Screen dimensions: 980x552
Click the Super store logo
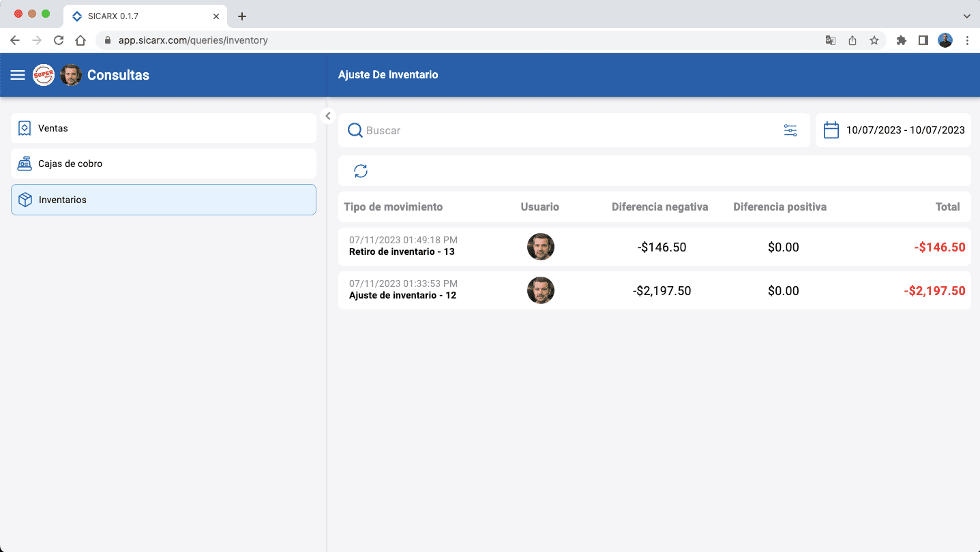pyautogui.click(x=44, y=75)
